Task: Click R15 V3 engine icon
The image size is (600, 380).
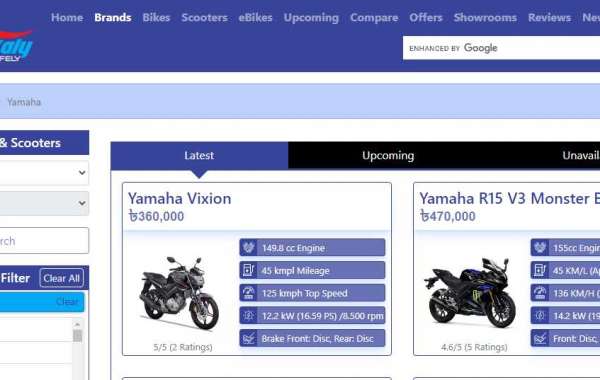Action: [540, 248]
